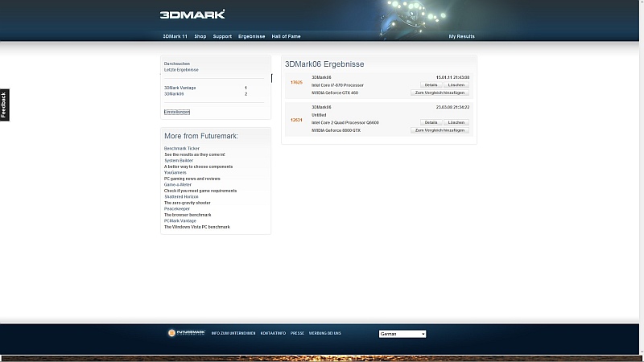The width and height of the screenshot is (644, 362).
Task: Select 3DMark Vantage results in sidebar
Action: click(x=180, y=88)
